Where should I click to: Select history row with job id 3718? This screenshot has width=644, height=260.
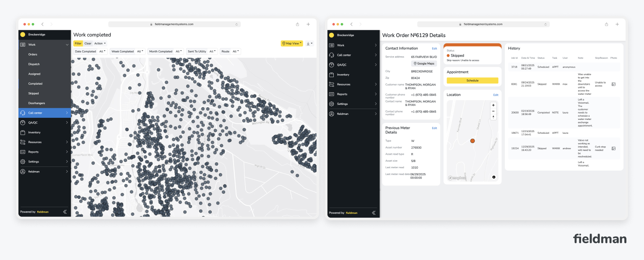pos(564,67)
